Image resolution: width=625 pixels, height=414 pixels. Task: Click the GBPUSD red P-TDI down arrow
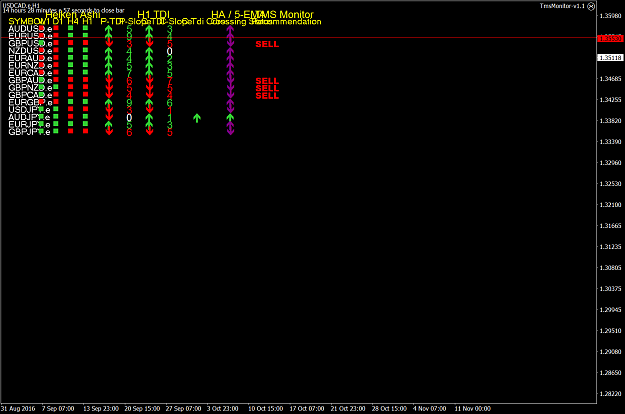pos(108,44)
